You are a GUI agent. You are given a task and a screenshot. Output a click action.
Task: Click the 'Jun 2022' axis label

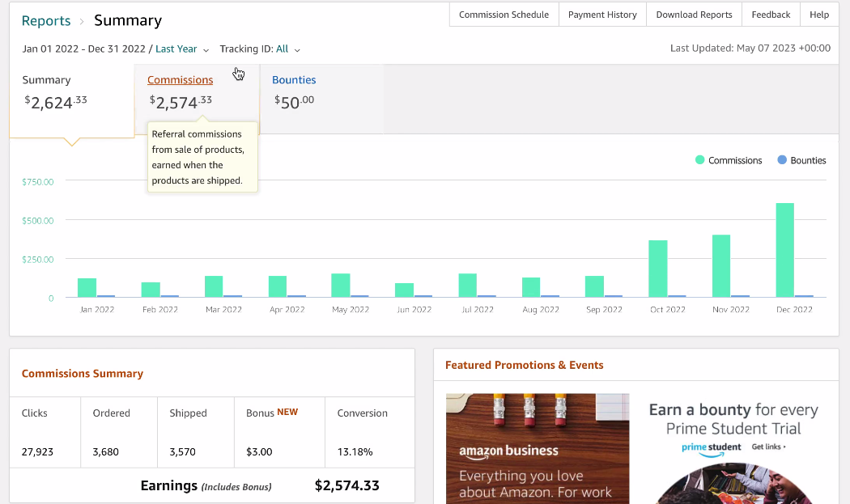tap(414, 310)
